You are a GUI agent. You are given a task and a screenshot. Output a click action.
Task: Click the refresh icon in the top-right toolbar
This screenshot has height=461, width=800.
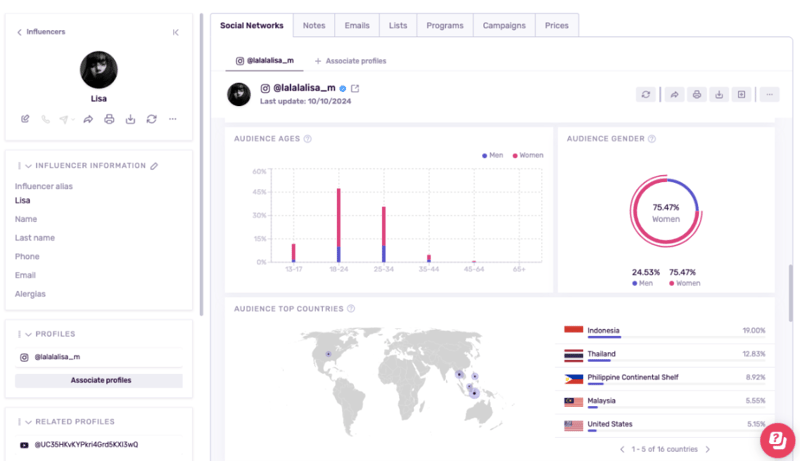coord(647,95)
